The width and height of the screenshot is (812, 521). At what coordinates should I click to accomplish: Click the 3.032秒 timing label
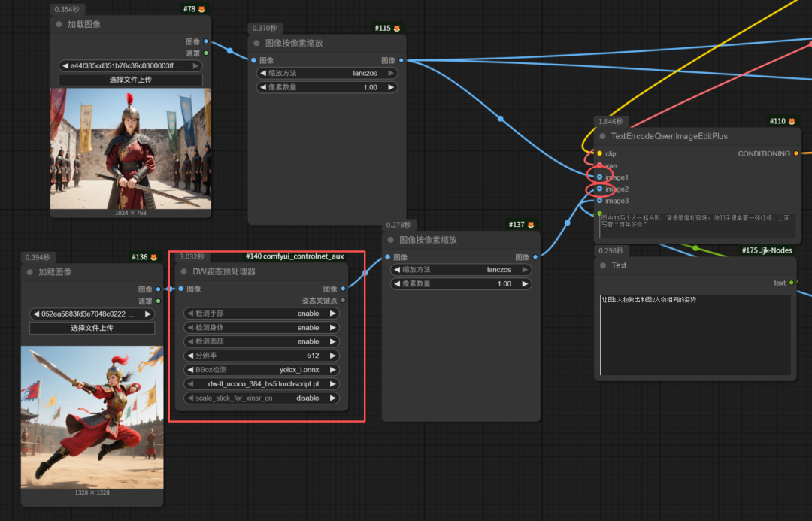point(192,257)
